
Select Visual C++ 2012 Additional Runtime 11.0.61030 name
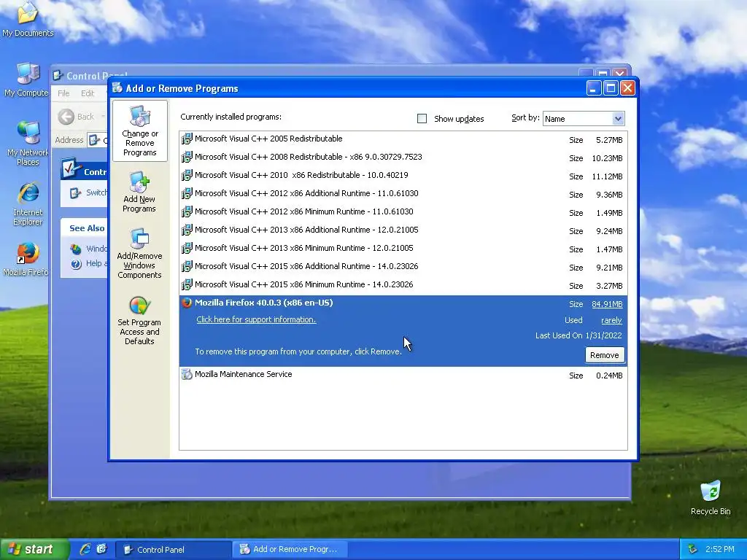(x=306, y=193)
